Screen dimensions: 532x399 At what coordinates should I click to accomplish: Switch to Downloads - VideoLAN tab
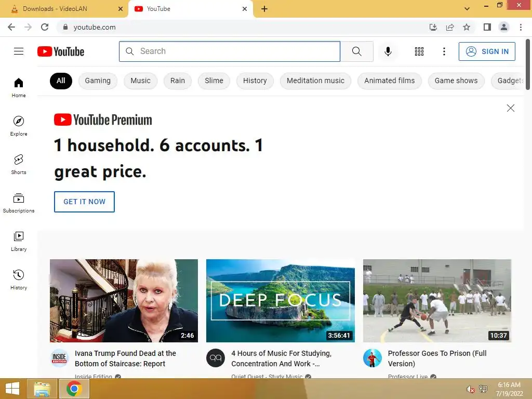64,9
